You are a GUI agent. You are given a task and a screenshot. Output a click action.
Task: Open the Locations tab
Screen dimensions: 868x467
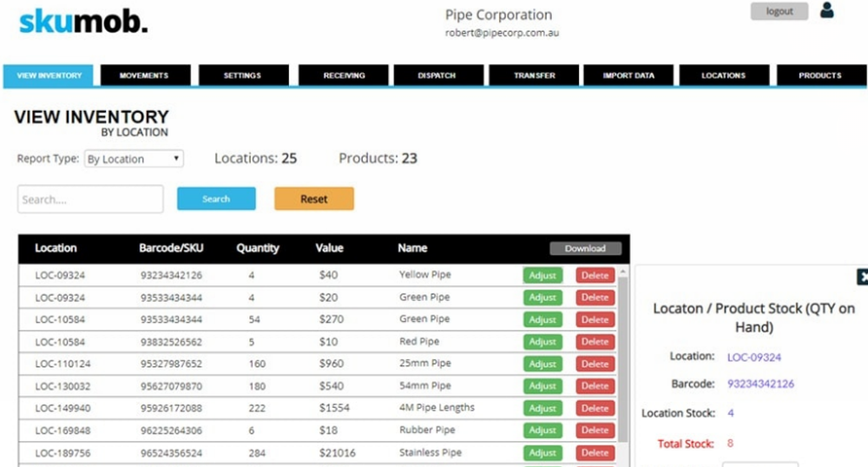click(724, 76)
